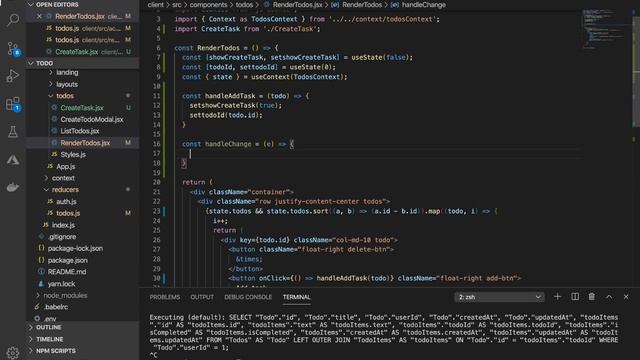Switch to the PROBLEMS tab

click(164, 297)
